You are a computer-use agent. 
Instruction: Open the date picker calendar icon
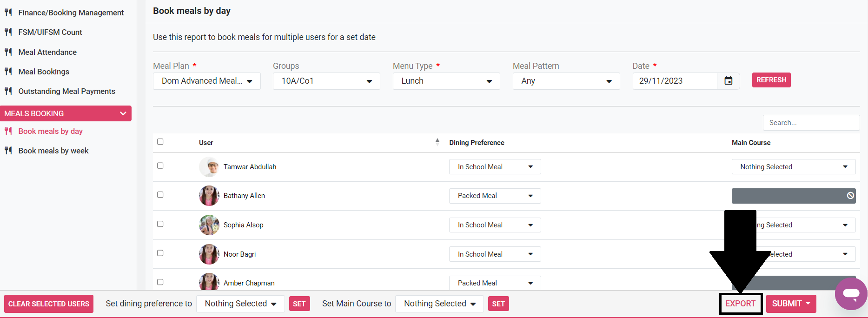(728, 81)
